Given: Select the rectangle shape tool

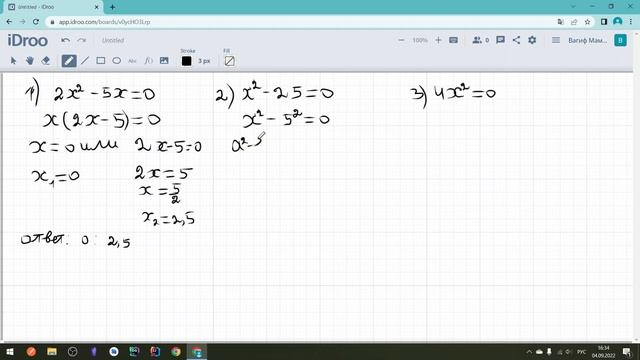Looking at the screenshot, I should point(100,61).
